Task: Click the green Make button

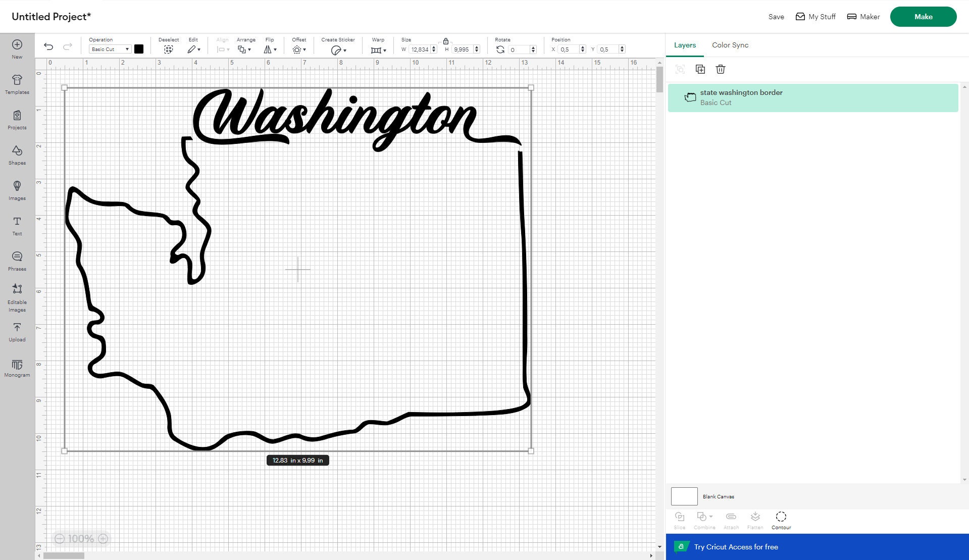Action: tap(923, 16)
